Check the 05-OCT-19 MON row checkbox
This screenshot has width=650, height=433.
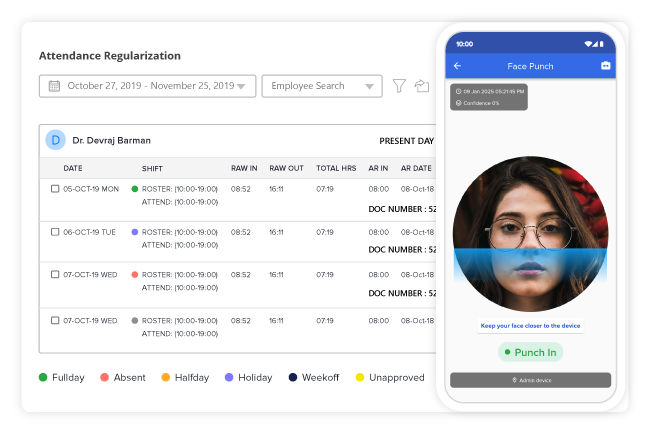pyautogui.click(x=55, y=188)
